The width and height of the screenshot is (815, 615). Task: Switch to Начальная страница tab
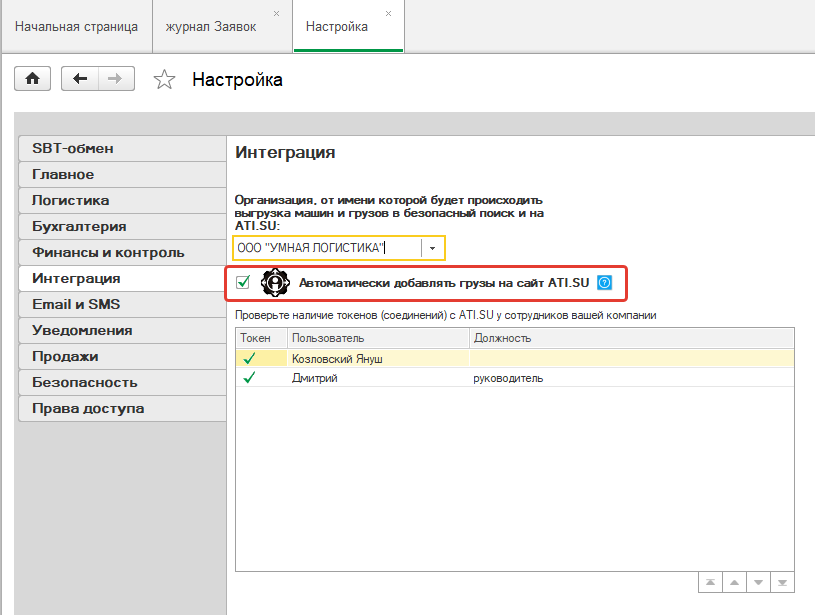pos(76,27)
